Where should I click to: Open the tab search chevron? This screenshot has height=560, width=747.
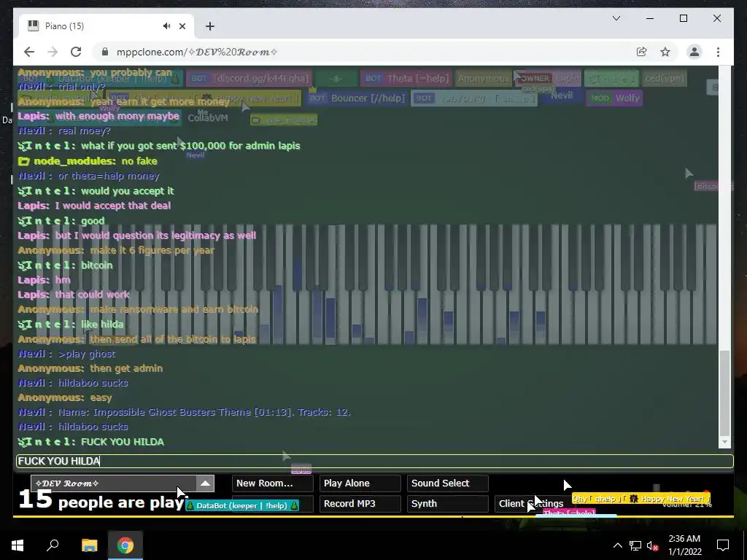pos(616,18)
